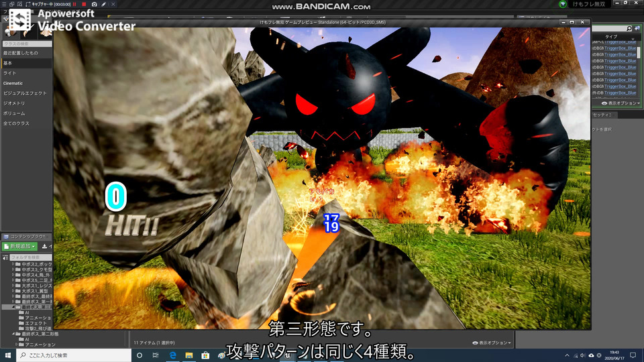This screenshot has width=644, height=362.
Task: Stop the Bandicam recording with red square
Action: click(85, 4)
